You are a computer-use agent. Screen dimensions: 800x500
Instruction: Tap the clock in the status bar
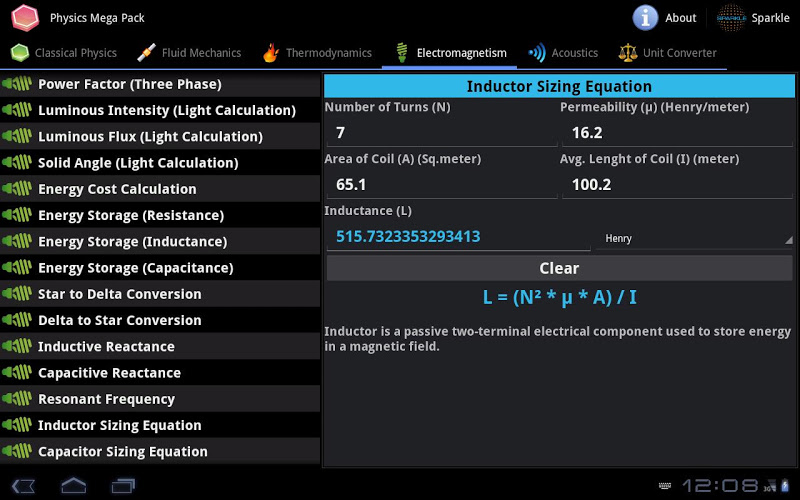(720, 486)
